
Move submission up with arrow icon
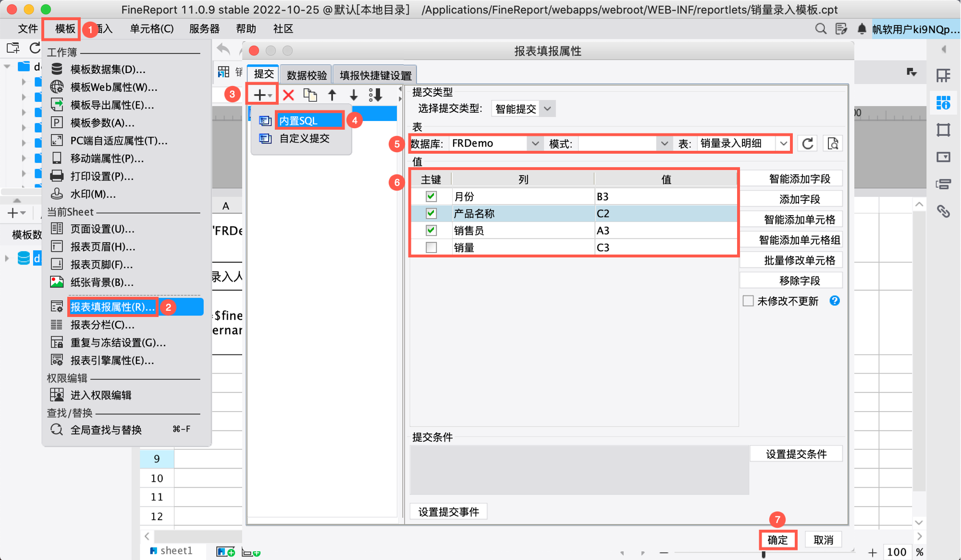(332, 95)
